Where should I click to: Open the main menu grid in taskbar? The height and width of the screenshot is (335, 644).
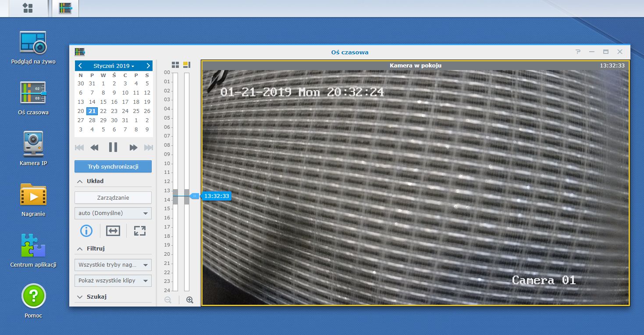coord(28,8)
